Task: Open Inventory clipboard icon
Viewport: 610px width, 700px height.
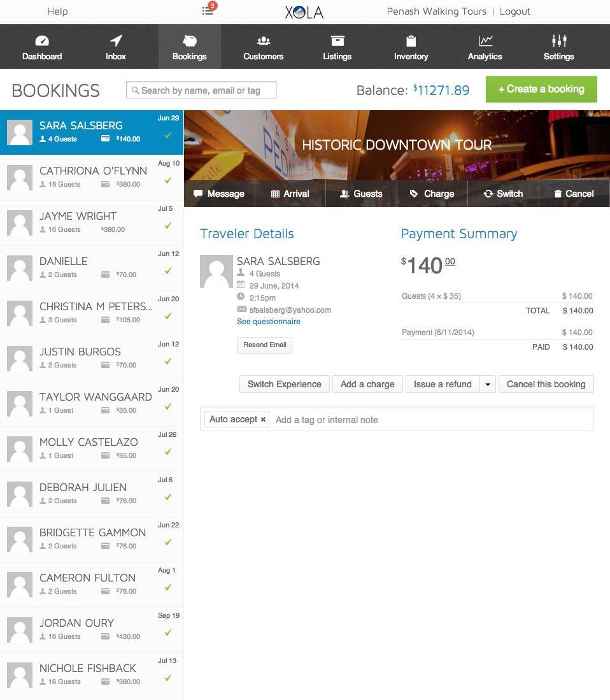Action: pos(411,41)
